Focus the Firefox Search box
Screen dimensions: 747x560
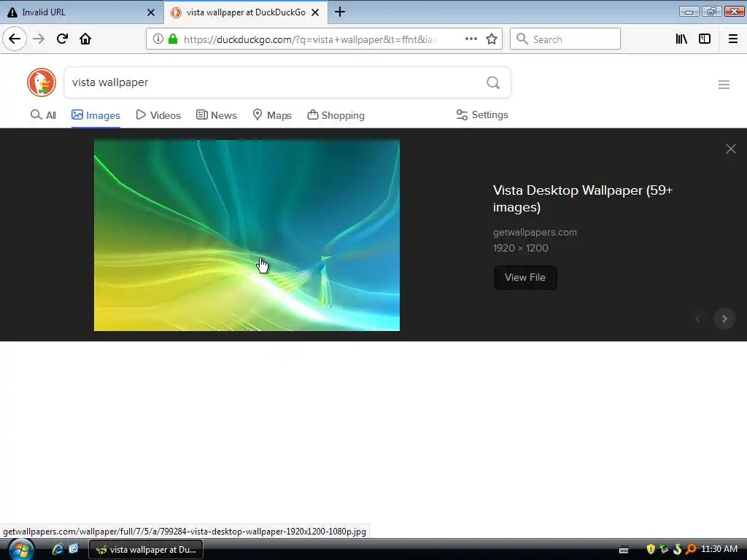565,39
